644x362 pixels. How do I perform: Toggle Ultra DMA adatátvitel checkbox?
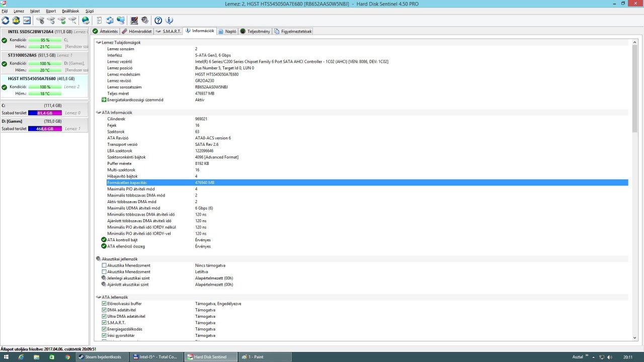(x=104, y=316)
